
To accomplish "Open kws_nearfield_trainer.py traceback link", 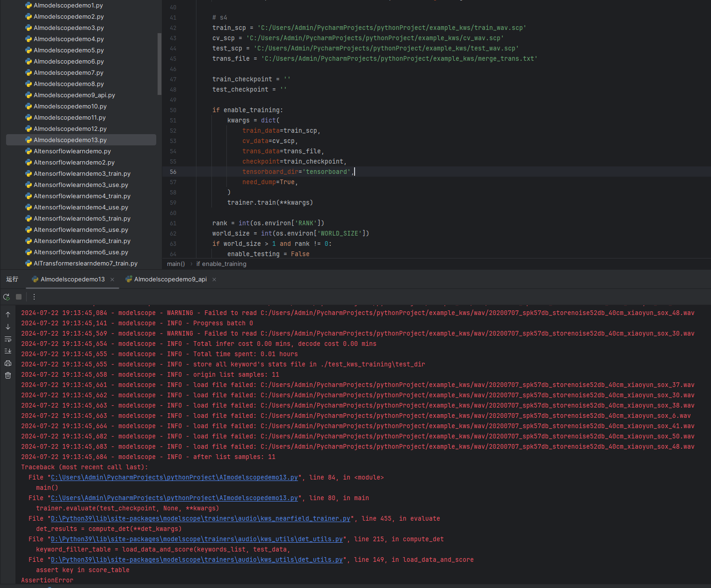I will (200, 519).
